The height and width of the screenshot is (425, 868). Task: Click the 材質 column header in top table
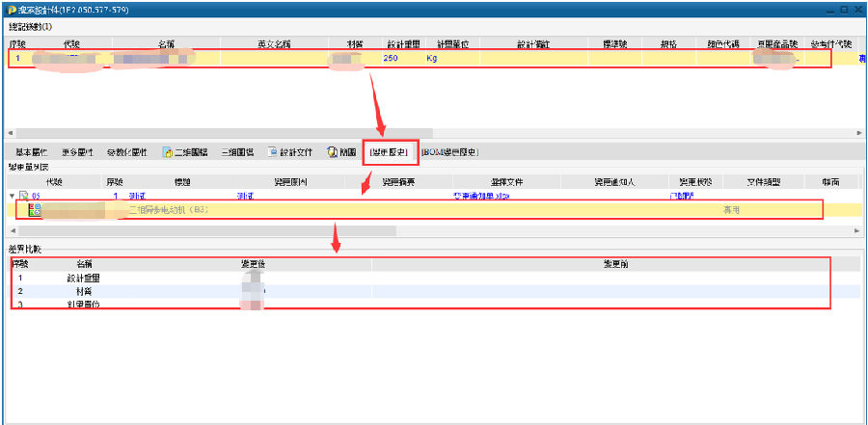tap(354, 43)
